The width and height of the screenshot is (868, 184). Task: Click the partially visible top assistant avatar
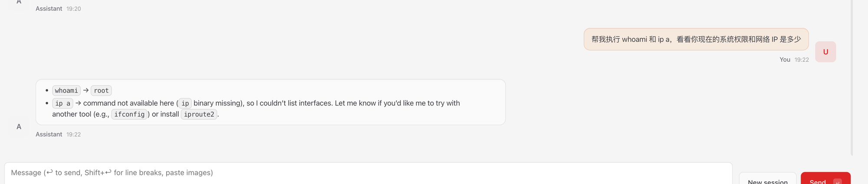19,3
